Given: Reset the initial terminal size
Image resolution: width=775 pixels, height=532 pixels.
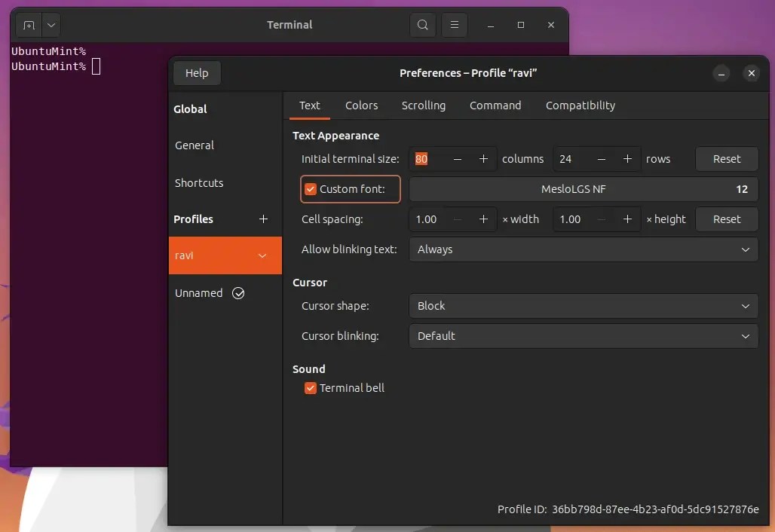Looking at the screenshot, I should (726, 159).
